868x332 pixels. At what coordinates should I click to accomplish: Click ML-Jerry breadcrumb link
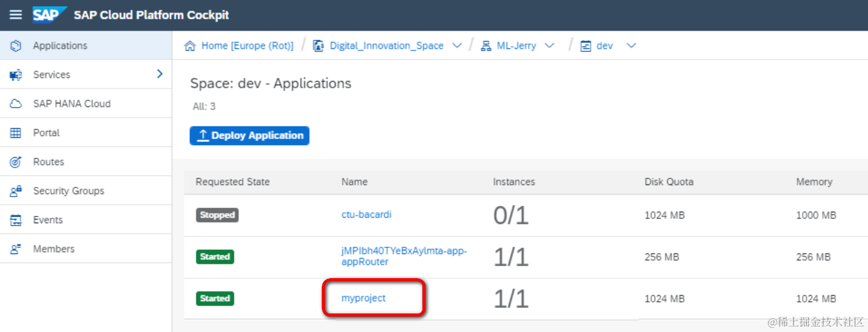point(516,46)
